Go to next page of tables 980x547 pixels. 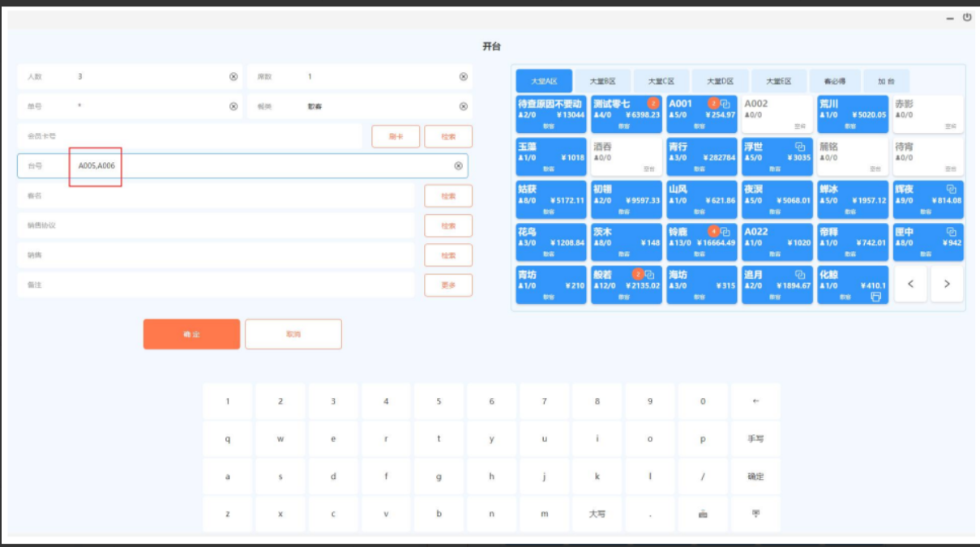946,284
